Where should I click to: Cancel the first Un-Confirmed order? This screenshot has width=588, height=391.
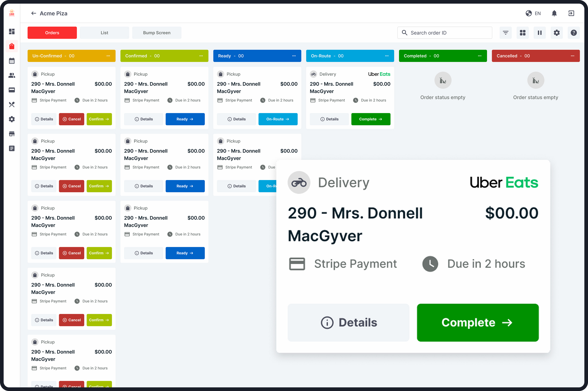pyautogui.click(x=71, y=119)
